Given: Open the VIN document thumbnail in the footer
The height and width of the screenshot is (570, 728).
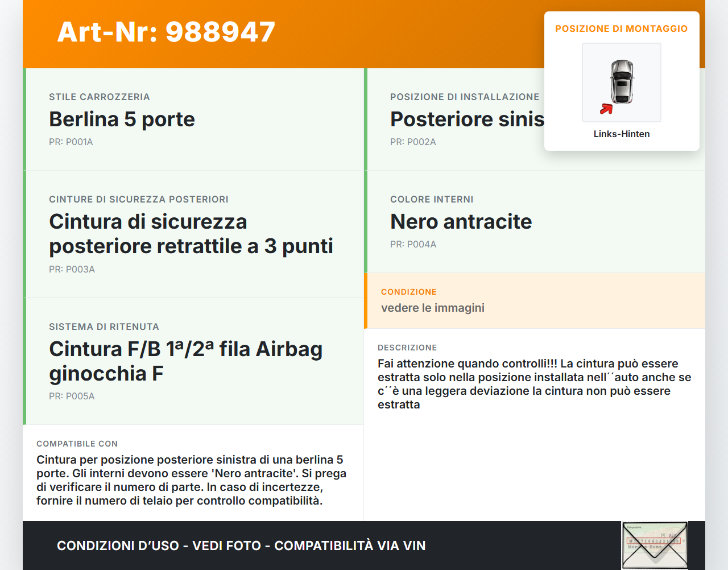Looking at the screenshot, I should click(654, 545).
